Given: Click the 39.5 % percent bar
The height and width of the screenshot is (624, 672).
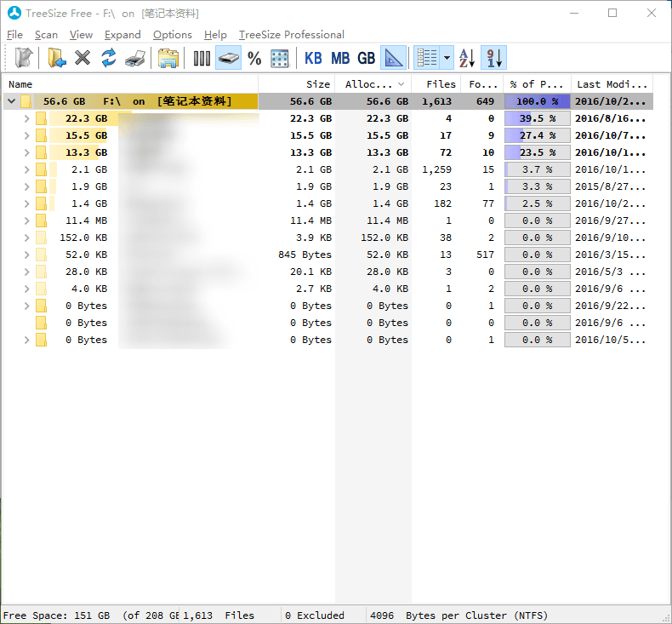Looking at the screenshot, I should coord(538,119).
